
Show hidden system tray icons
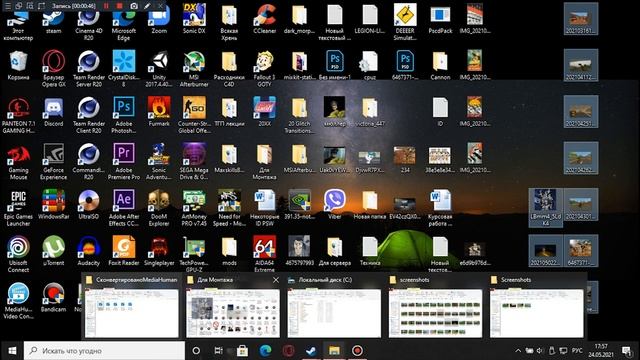click(518, 351)
